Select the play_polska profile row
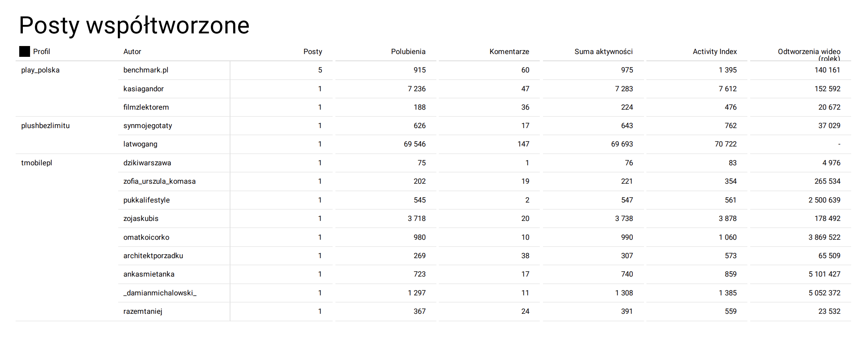Screen dimensions: 868x353 (40, 70)
